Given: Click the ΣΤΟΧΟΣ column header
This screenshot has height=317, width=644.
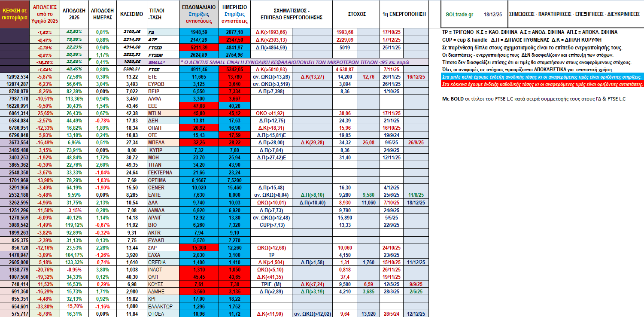Looking at the screenshot, I should [356, 14].
